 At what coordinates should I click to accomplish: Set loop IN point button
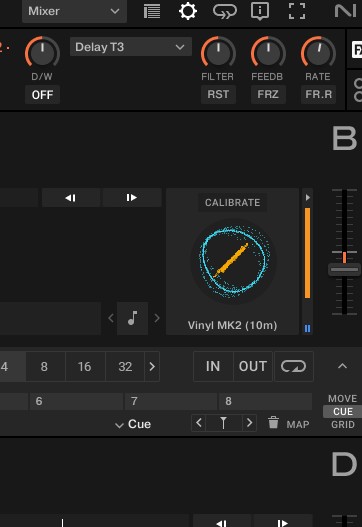213,366
